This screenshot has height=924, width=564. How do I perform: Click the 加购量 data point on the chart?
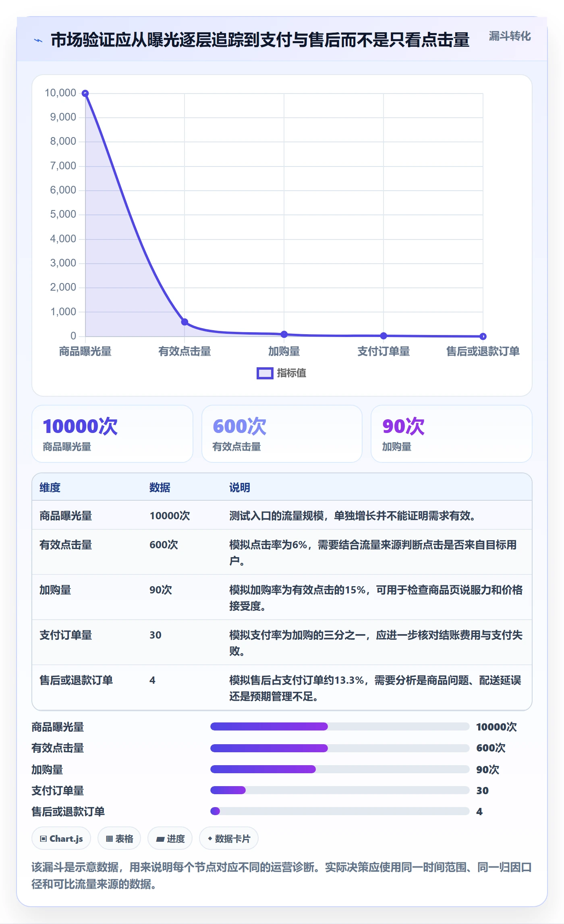coord(284,334)
